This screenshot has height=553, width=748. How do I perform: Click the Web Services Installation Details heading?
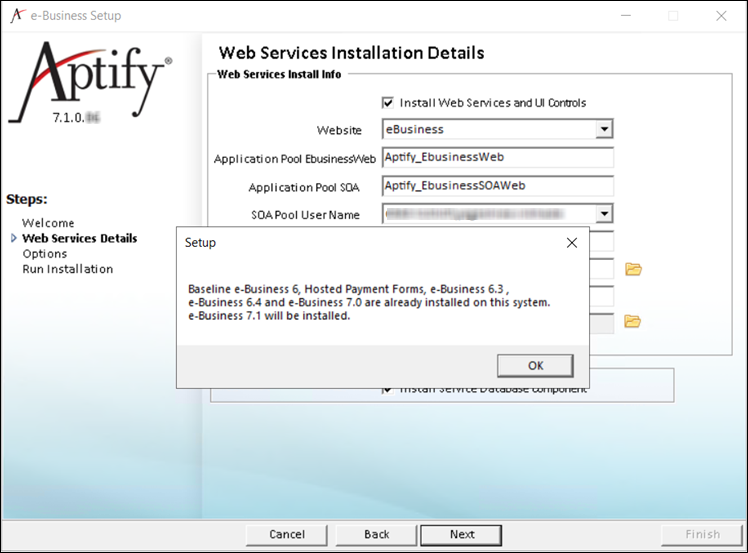pos(352,53)
